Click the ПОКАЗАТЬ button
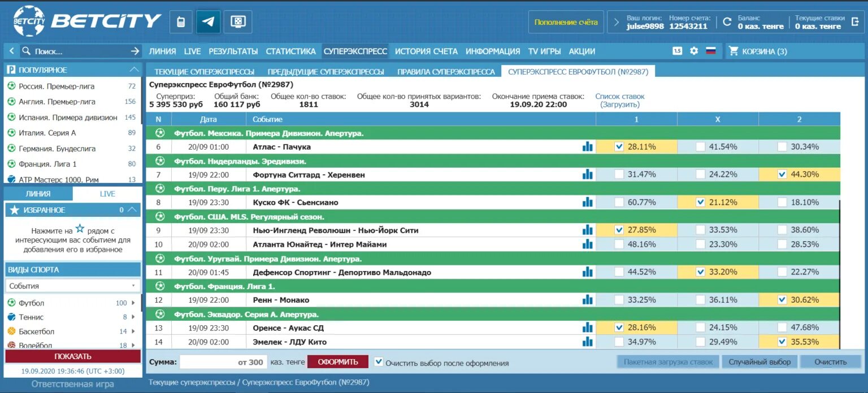 pos(73,356)
